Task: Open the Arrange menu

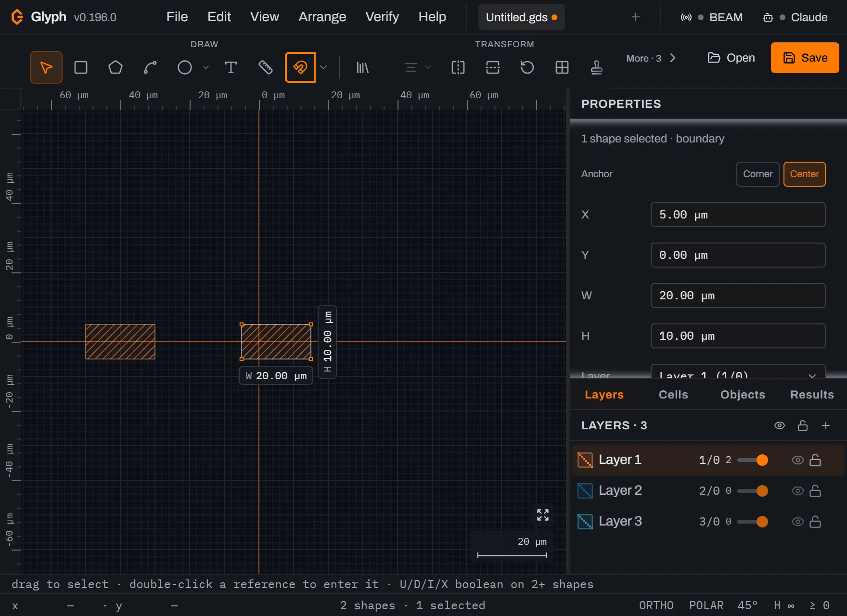Action: click(x=322, y=17)
